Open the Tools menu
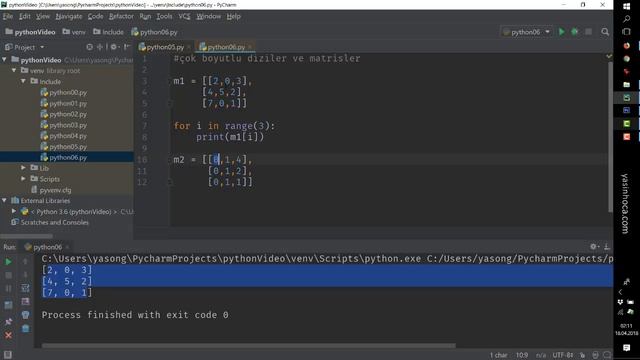Image resolution: width=640 pixels, height=360 pixels. coord(164,16)
